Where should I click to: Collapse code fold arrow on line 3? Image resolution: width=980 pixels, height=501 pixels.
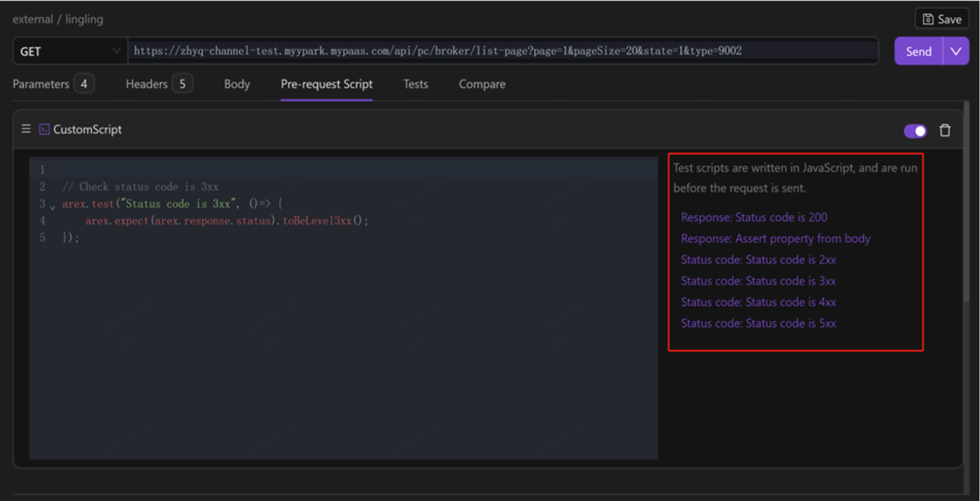tap(53, 207)
